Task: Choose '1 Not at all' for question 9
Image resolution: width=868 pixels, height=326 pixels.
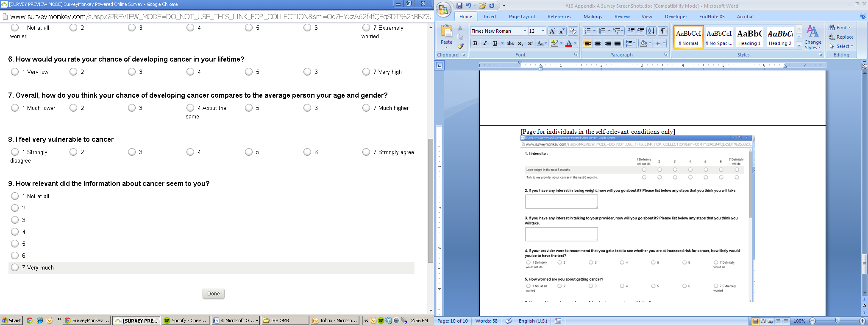Action: coord(15,196)
